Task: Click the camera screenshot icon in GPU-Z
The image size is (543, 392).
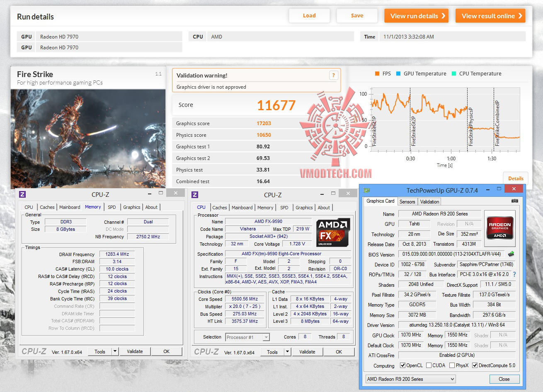Action: click(515, 201)
